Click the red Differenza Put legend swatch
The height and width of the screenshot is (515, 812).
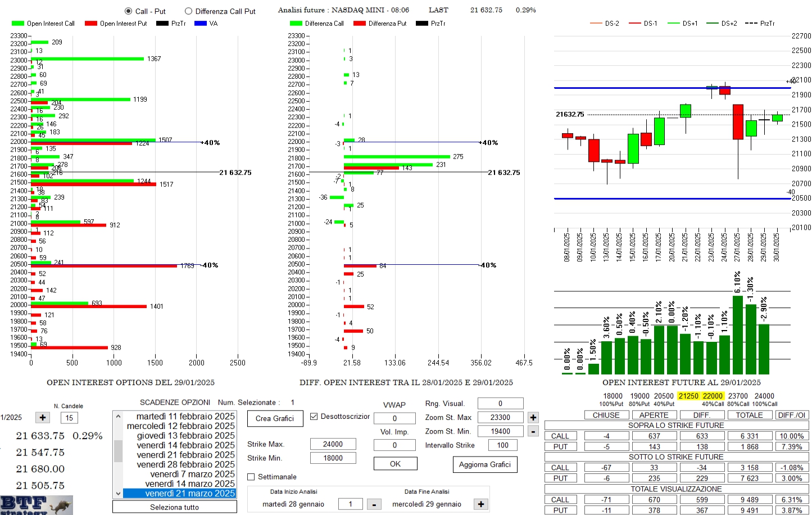pos(360,24)
